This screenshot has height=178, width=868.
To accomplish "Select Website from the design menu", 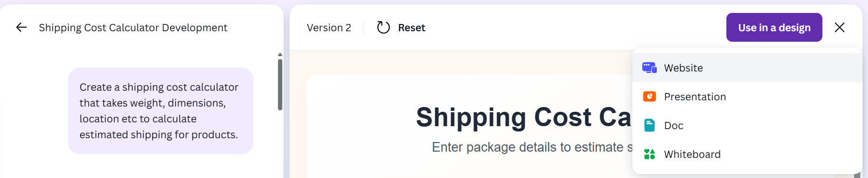I will pos(747,68).
